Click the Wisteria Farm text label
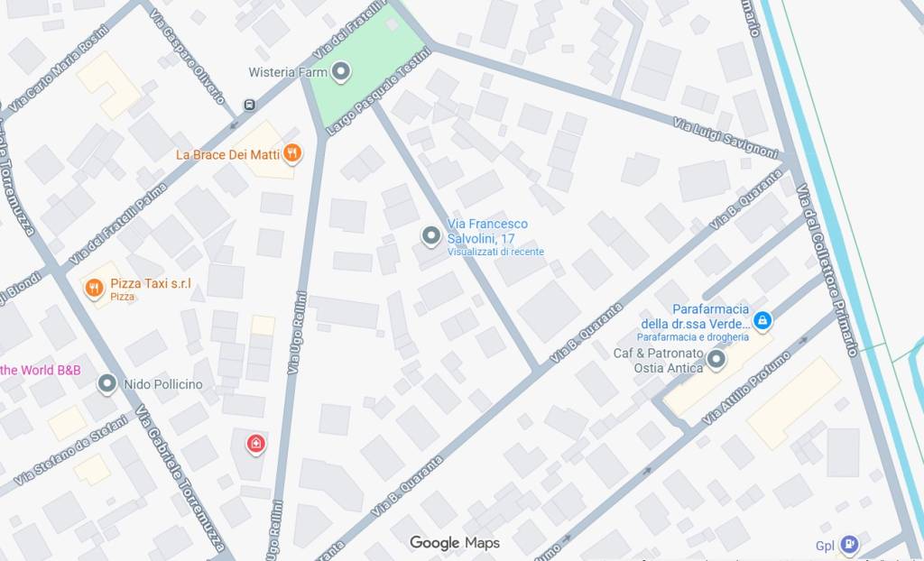This screenshot has height=561, width=924. 288,72
